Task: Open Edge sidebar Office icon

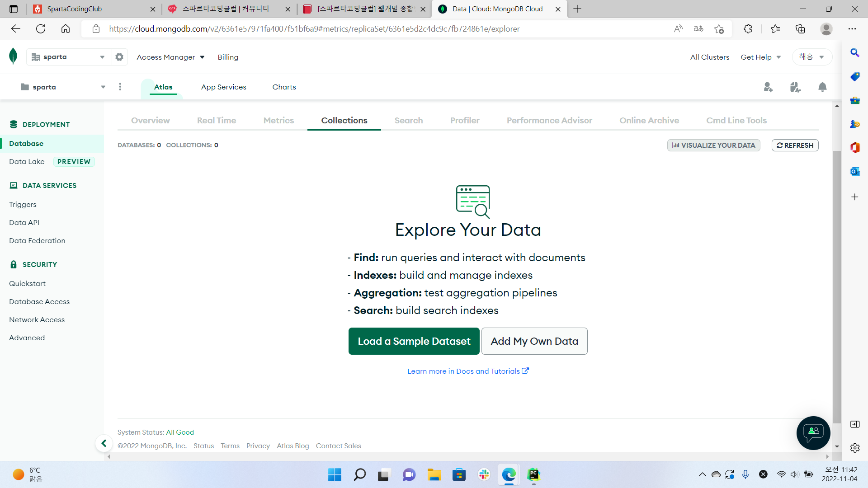Action: (x=855, y=147)
